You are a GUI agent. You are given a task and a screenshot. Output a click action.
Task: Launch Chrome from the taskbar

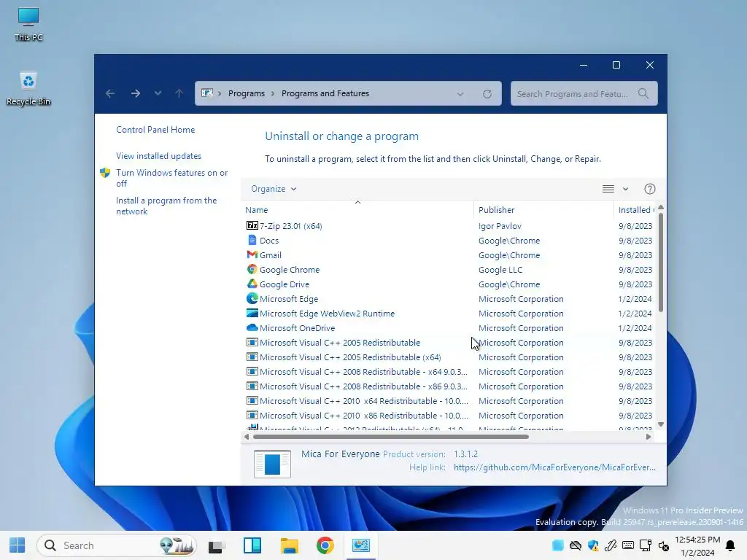pos(325,545)
